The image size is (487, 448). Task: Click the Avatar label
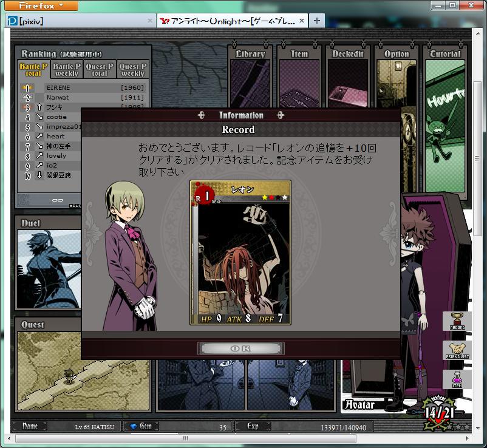click(360, 405)
